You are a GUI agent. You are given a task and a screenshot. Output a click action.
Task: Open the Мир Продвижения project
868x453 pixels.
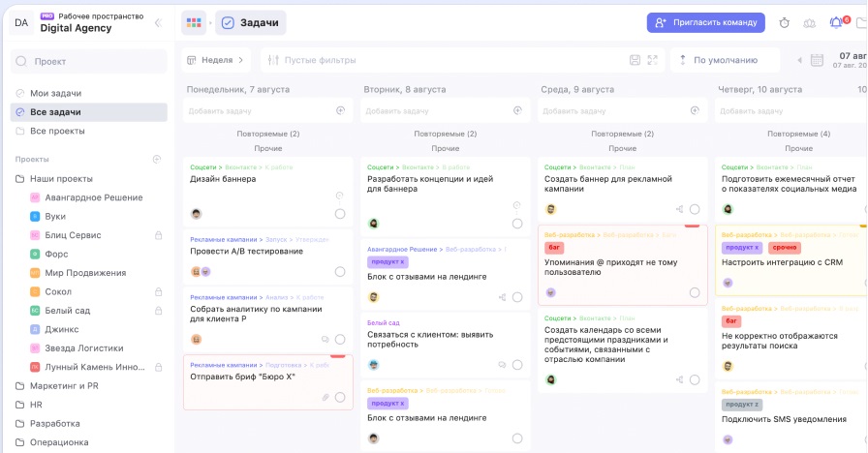coord(85,273)
